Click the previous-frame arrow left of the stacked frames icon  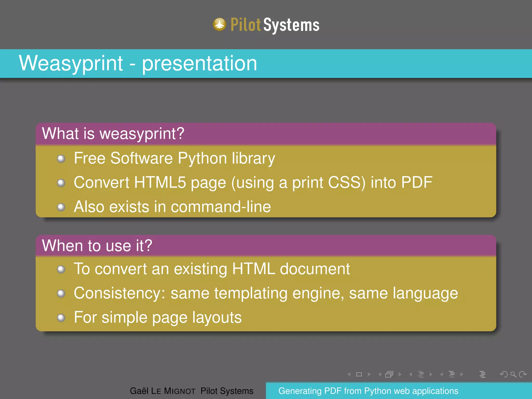[x=380, y=374]
